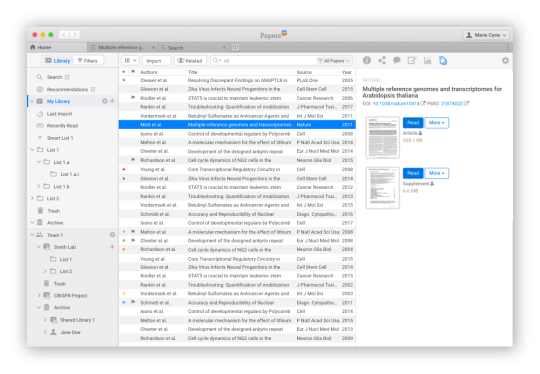Open the PMID 21874022 link
The height and width of the screenshot is (374, 540).
pos(452,103)
